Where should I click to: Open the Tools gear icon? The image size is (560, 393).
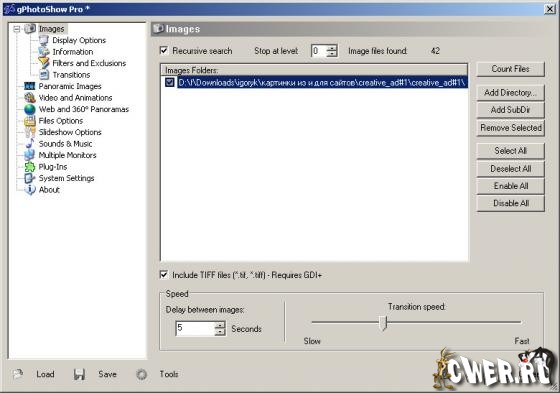[x=141, y=374]
